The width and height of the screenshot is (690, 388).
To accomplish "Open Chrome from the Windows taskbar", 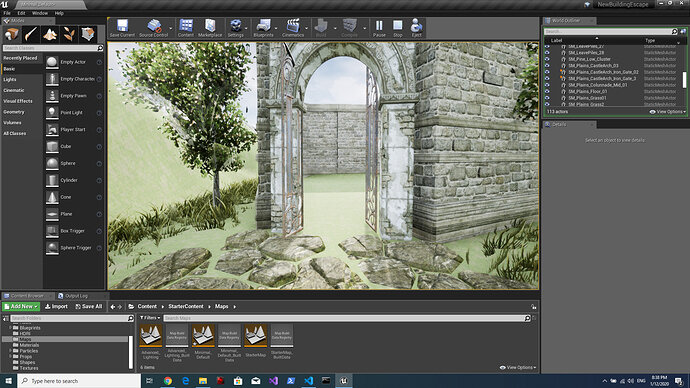I will [x=168, y=381].
